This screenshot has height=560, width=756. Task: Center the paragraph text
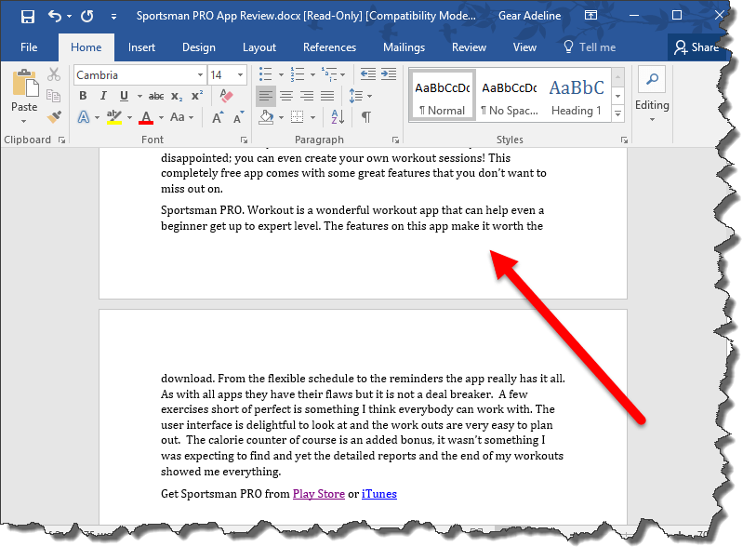point(286,96)
